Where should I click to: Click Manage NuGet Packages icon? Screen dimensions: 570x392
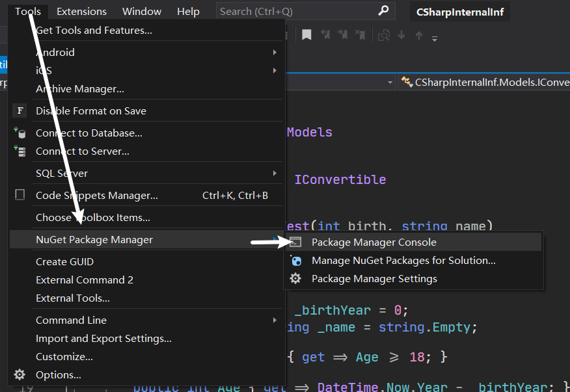[x=295, y=261]
